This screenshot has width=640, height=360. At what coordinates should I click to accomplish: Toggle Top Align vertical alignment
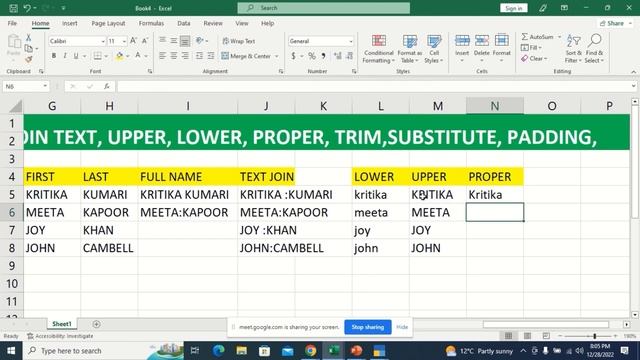pyautogui.click(x=162, y=40)
